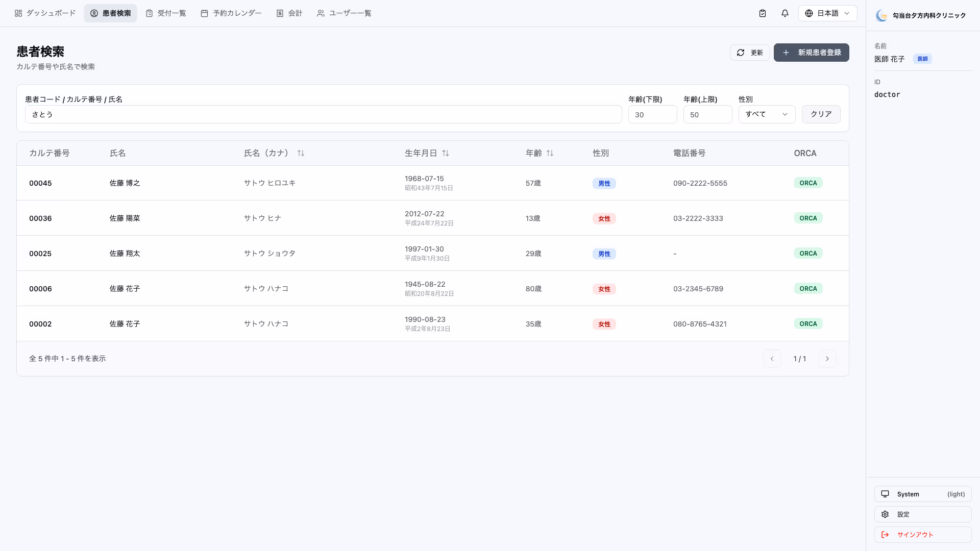The image size is (980, 551).
Task: Select カルテ番号 00006
Action: pos(40,289)
